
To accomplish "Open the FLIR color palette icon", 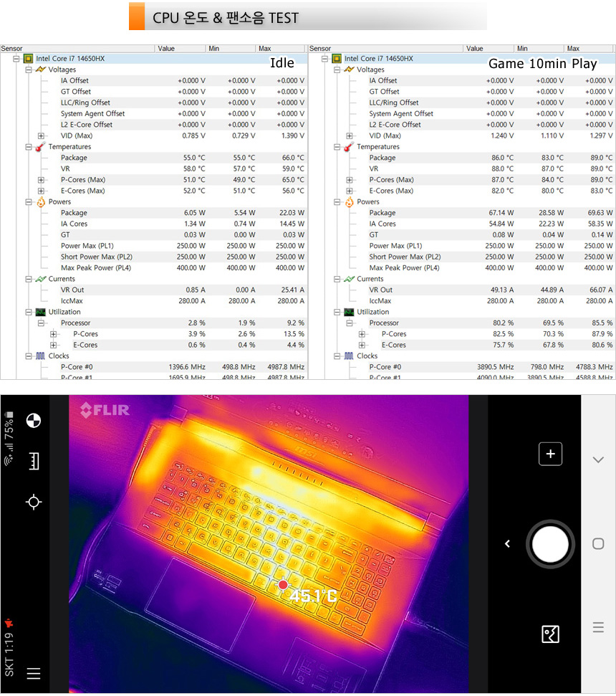I will click(x=33, y=421).
